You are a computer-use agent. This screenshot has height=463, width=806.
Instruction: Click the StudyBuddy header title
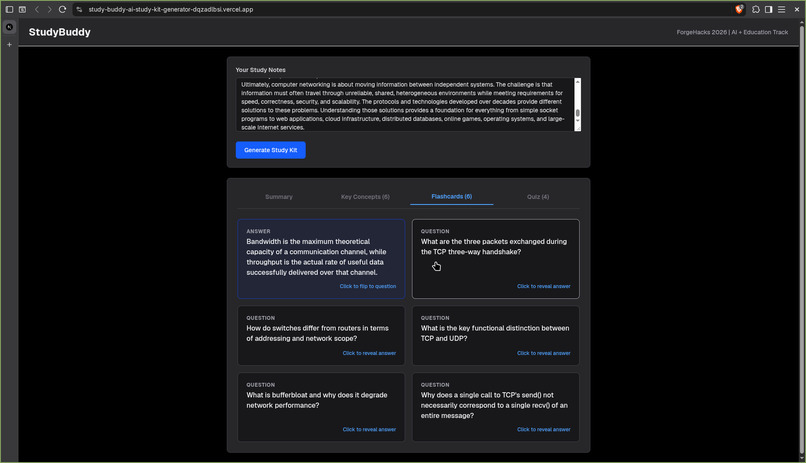click(x=60, y=32)
